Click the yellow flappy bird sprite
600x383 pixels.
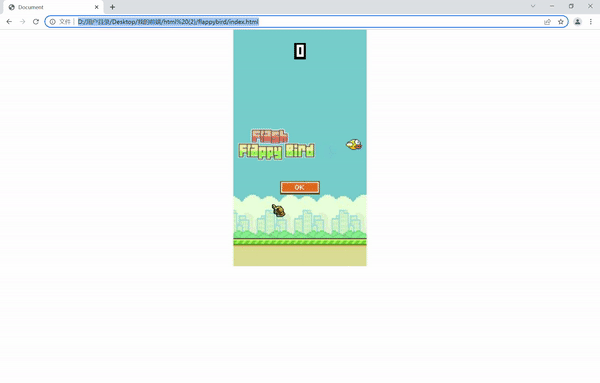[354, 144]
